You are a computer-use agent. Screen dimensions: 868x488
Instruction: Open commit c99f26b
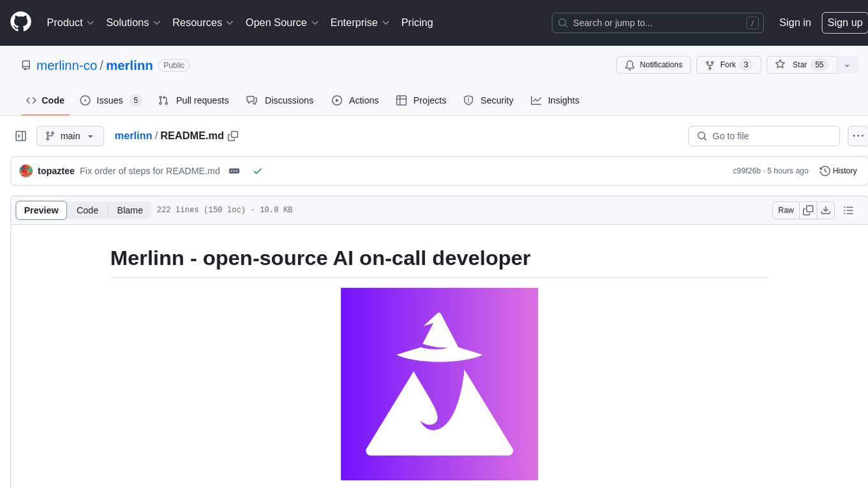coord(747,171)
